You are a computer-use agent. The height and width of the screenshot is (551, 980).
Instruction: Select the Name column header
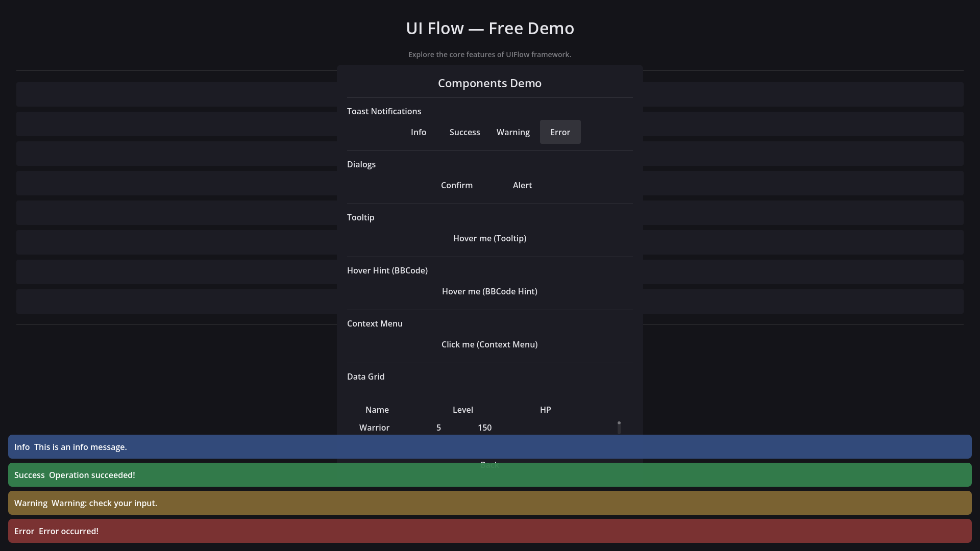coord(377,410)
